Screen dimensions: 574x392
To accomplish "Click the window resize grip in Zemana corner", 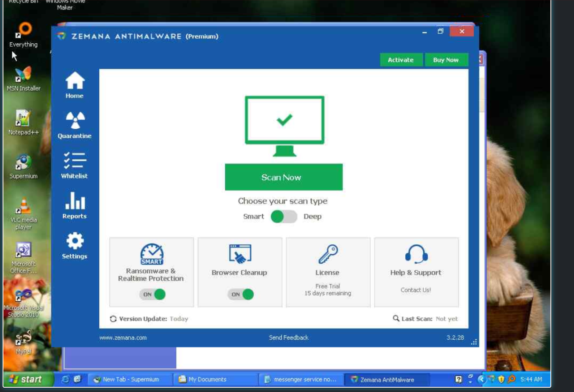I will point(474,342).
